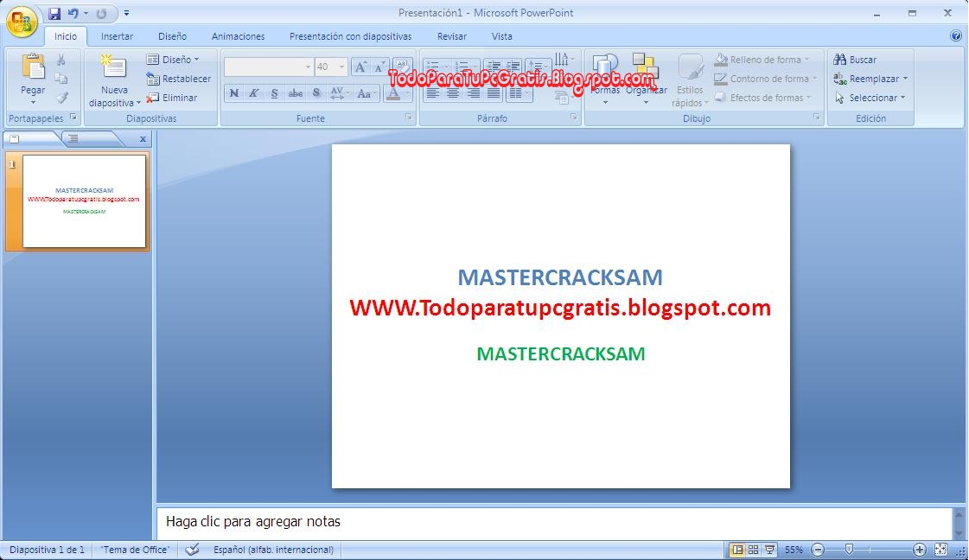The height and width of the screenshot is (560, 969).
Task: Undo the last action
Action: (x=73, y=13)
